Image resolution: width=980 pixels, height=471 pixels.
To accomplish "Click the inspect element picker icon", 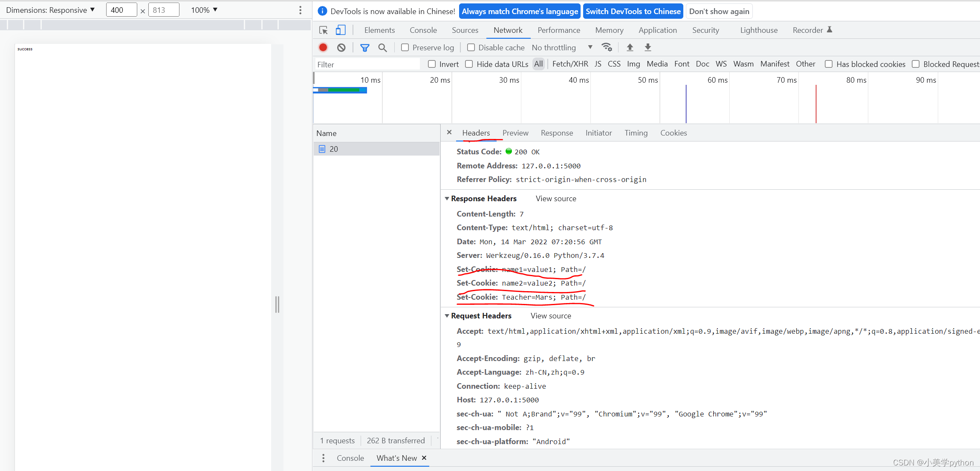I will [x=323, y=30].
